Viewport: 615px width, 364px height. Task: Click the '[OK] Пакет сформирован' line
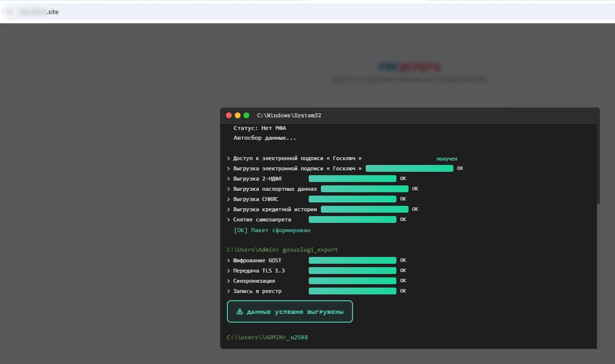(x=272, y=230)
